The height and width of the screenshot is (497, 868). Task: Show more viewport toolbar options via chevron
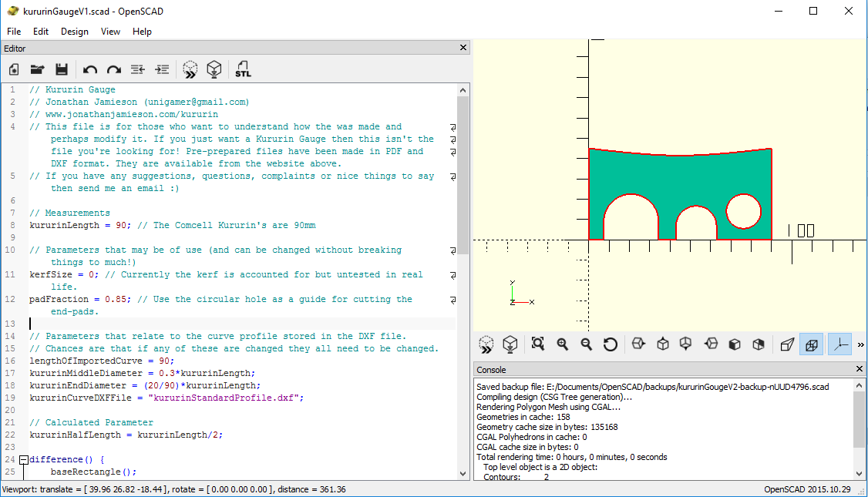(x=860, y=344)
